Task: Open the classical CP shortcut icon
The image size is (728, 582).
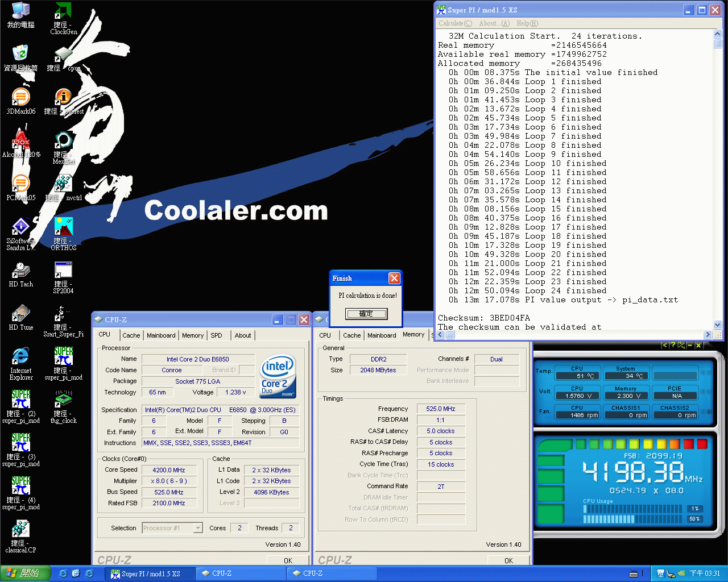Action: [21, 537]
